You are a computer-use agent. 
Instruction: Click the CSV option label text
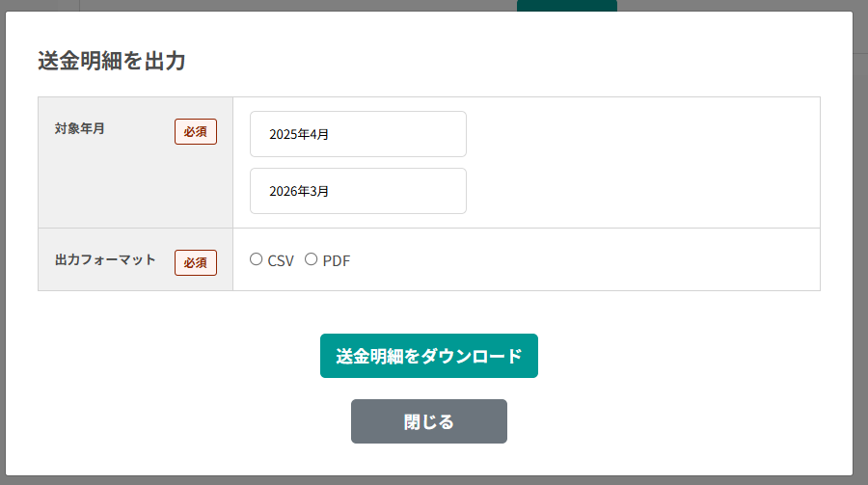pos(281,260)
